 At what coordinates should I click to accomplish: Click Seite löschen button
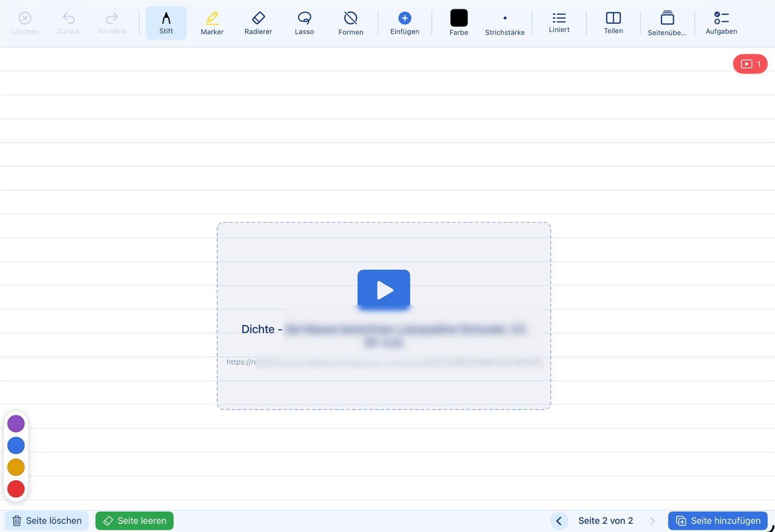coord(47,521)
